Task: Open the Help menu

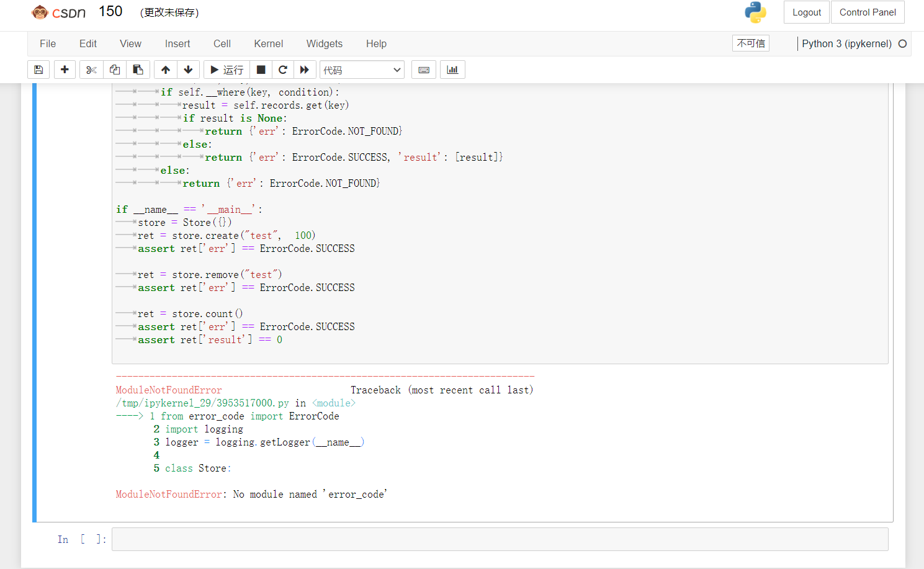Action: coord(376,43)
